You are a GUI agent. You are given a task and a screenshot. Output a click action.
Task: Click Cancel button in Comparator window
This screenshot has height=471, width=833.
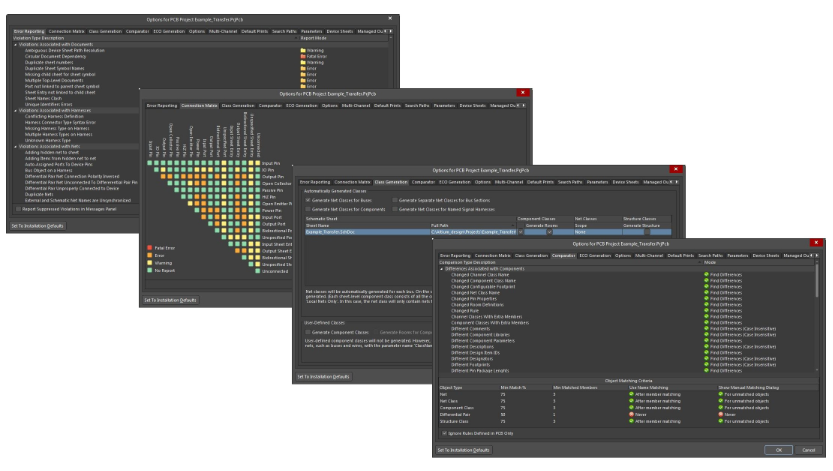coord(809,450)
